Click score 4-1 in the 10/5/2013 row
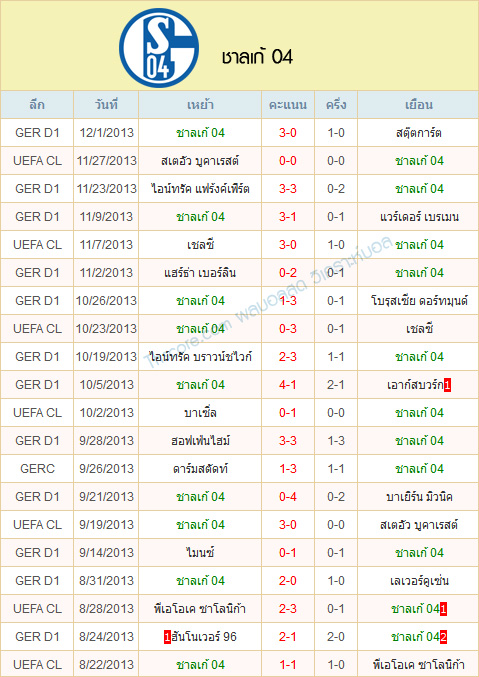 point(288,385)
